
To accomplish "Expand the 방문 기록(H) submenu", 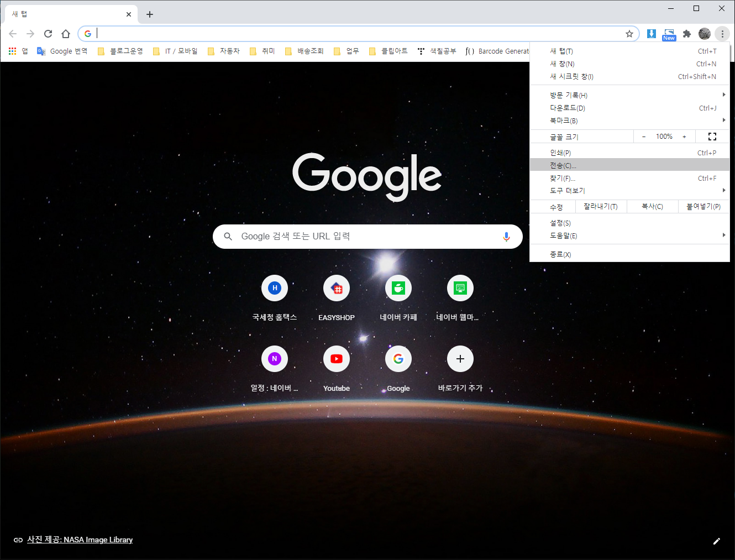I will coord(629,95).
